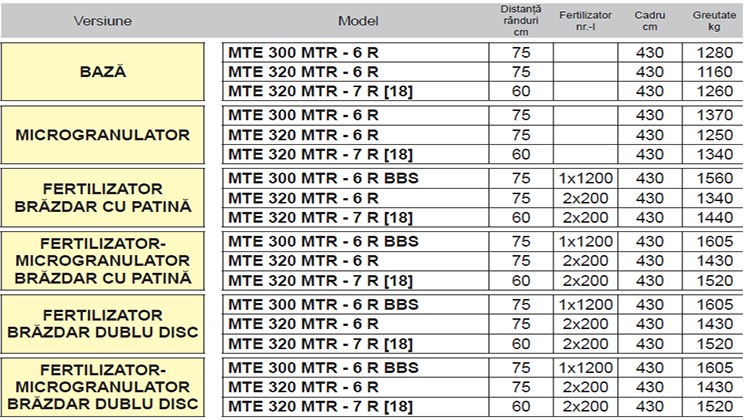
Task: Select the BAZĂ version cell
Action: 108,73
